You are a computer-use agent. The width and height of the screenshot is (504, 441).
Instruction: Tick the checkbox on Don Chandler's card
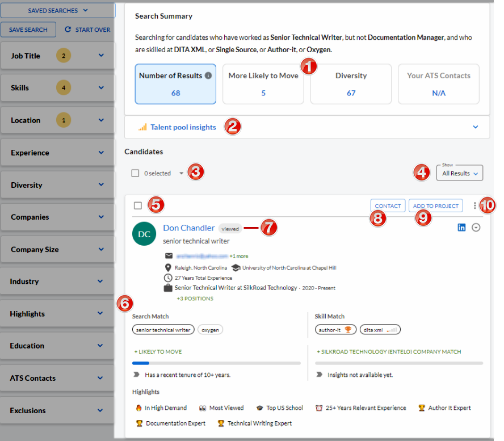pyautogui.click(x=138, y=205)
